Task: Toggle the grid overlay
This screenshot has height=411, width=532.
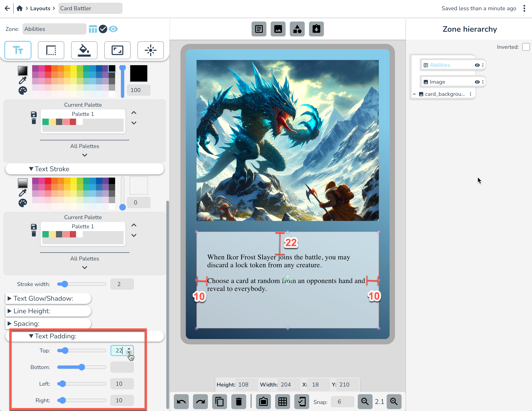Action: click(283, 402)
